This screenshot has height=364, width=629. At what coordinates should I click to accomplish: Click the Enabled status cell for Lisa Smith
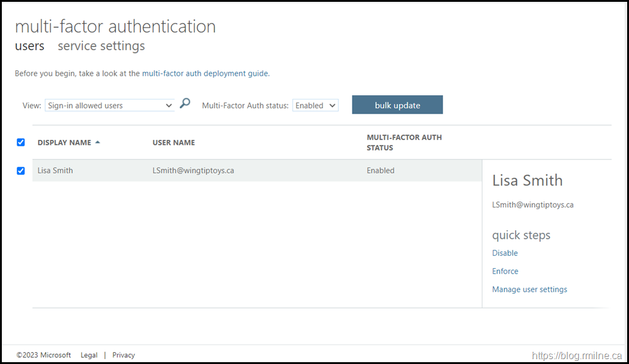coord(380,170)
